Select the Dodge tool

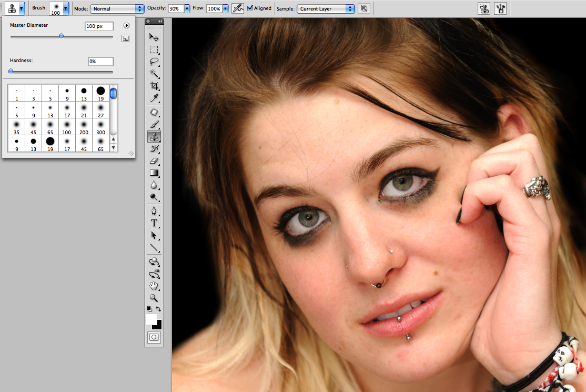tap(154, 197)
